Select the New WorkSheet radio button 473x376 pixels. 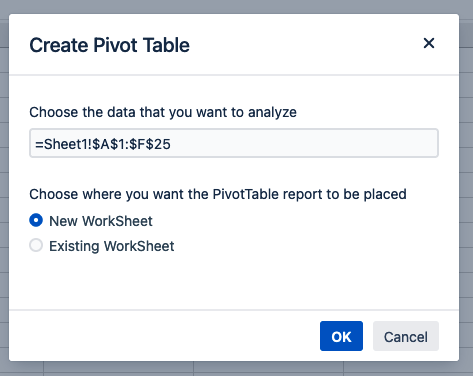(x=36, y=220)
